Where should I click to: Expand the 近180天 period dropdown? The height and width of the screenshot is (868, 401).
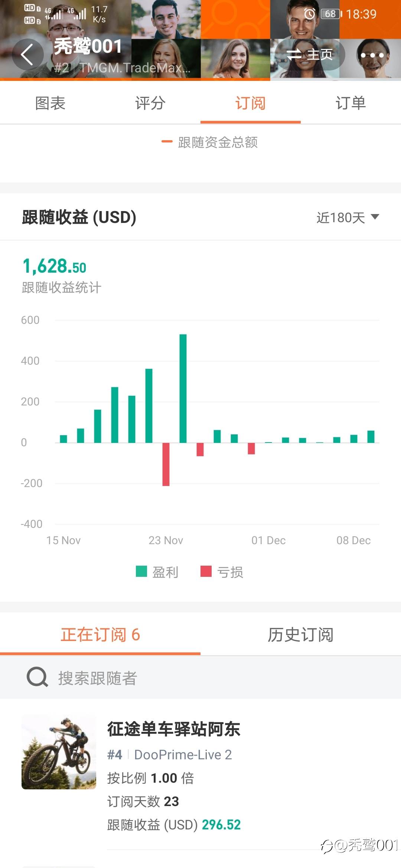[347, 217]
